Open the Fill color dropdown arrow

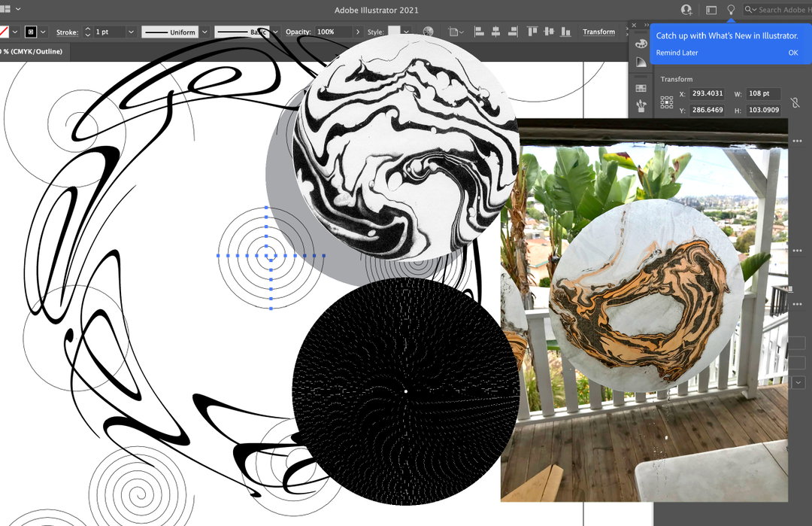point(15,32)
